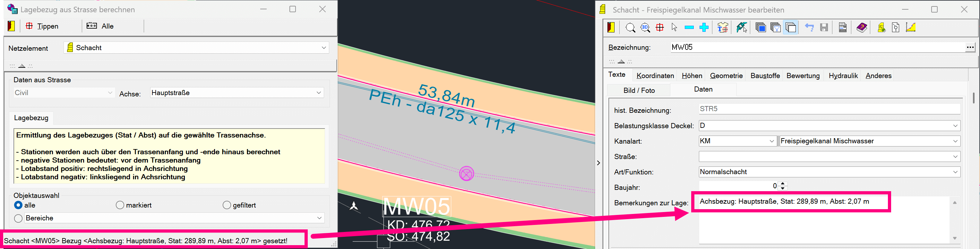Click the red crosshair pick icon in Schacht toolbar

(660, 28)
